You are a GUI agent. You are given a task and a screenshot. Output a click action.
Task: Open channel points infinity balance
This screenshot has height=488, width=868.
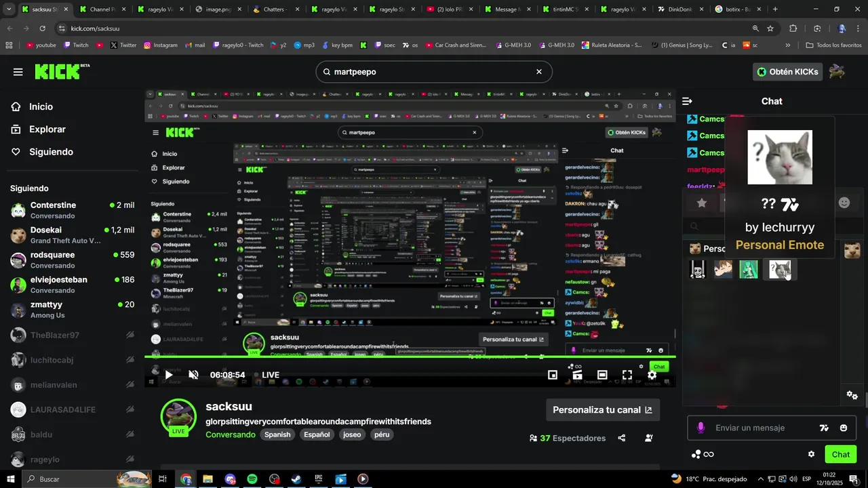point(703,454)
